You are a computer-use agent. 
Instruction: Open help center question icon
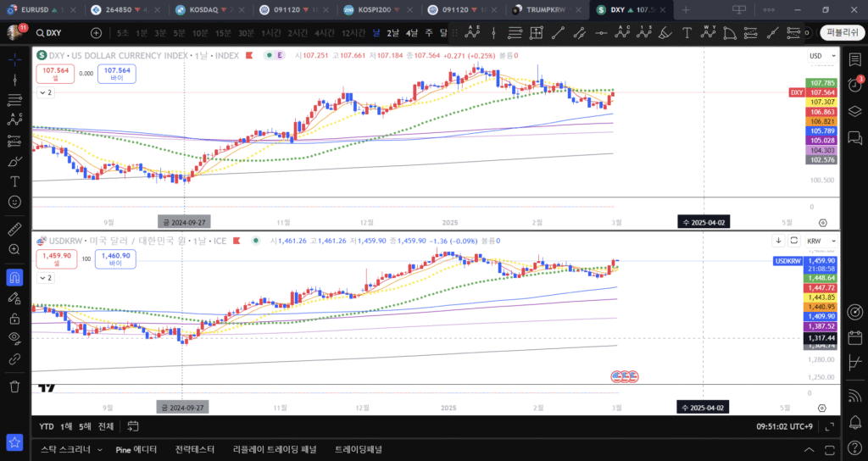click(854, 447)
